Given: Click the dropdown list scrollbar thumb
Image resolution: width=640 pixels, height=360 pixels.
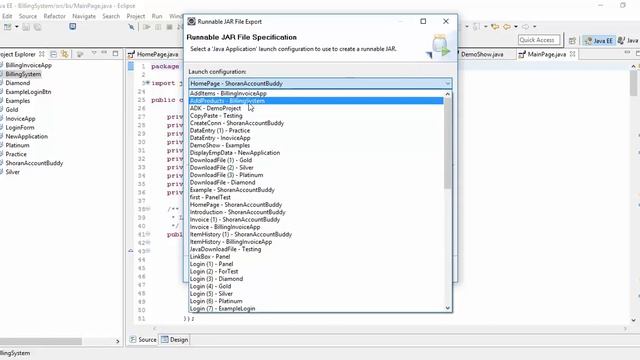Looking at the screenshot, I should [448, 143].
